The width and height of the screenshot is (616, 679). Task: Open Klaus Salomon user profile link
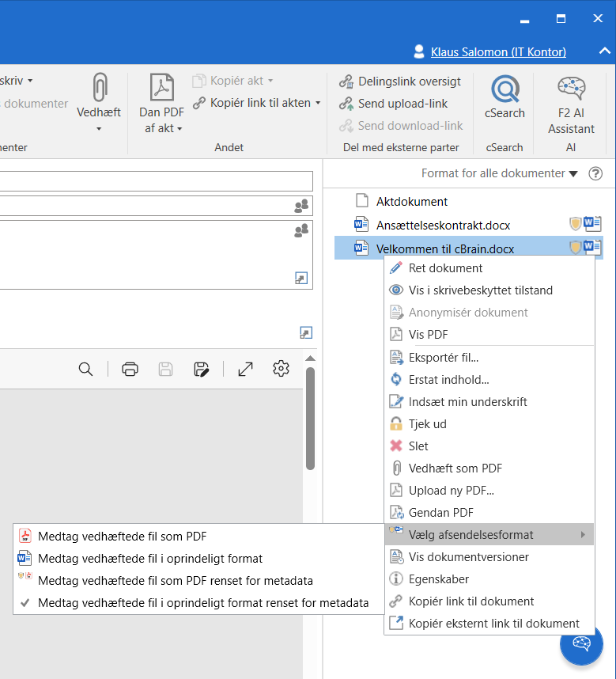(498, 52)
